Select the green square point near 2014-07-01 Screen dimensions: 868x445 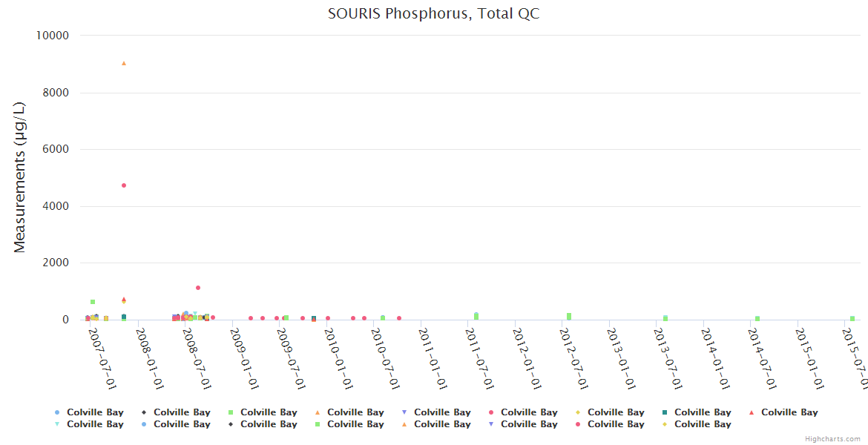[757, 319]
